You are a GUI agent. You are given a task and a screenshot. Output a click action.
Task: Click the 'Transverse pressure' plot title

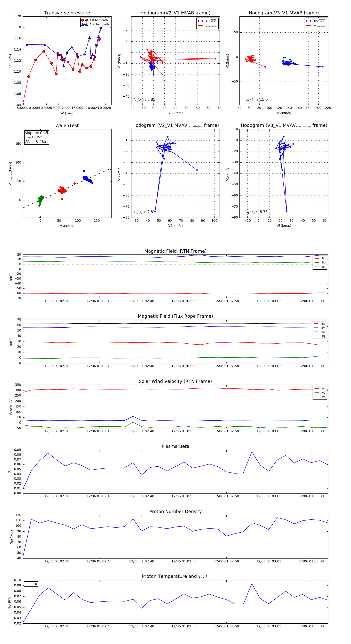pos(67,13)
